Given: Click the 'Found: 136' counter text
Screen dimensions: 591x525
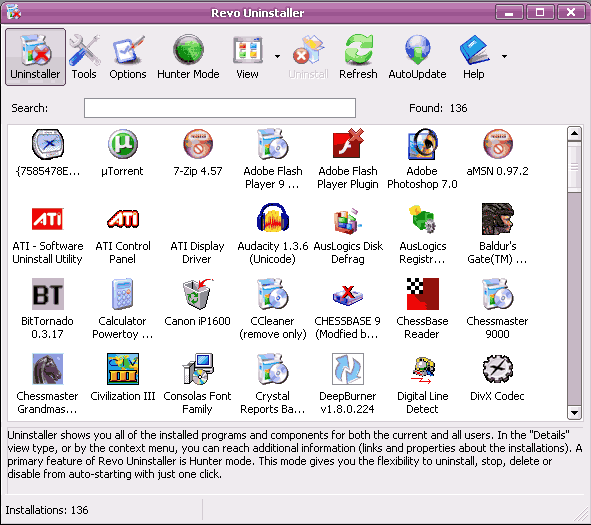Looking at the screenshot, I should click(438, 108).
